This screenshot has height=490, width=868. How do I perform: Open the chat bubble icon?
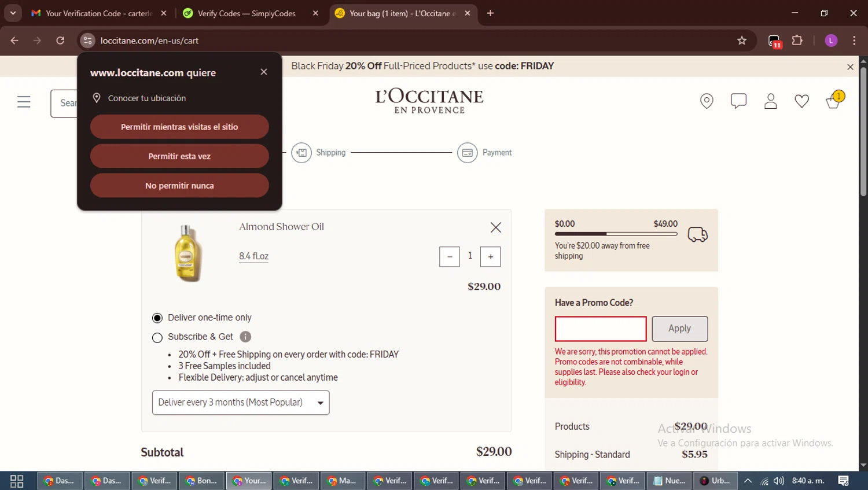click(738, 101)
